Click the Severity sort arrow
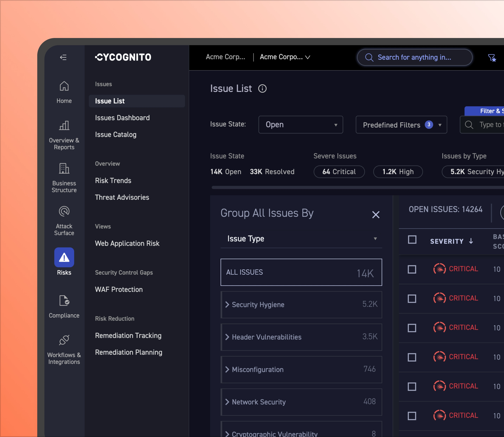This screenshot has width=504, height=437. (471, 241)
